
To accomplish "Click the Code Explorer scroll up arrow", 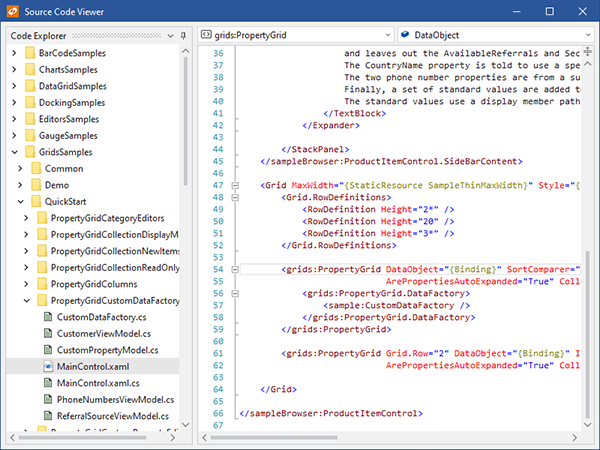I will point(186,51).
